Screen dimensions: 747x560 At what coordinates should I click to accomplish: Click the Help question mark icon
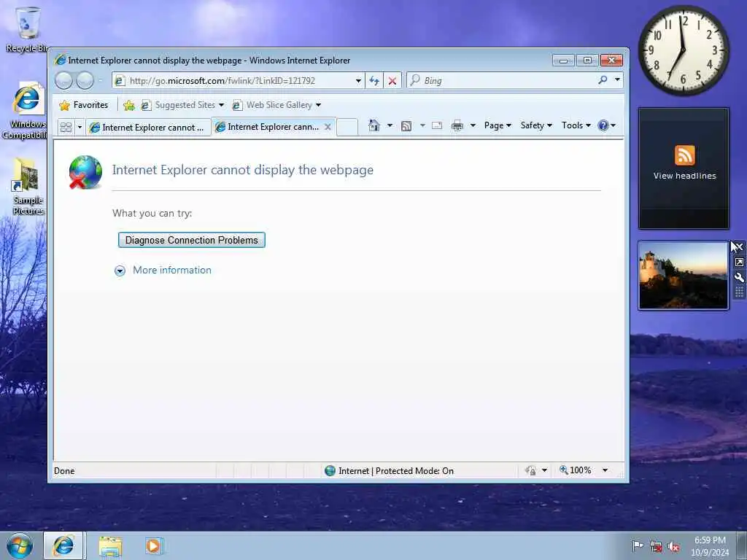tap(603, 125)
